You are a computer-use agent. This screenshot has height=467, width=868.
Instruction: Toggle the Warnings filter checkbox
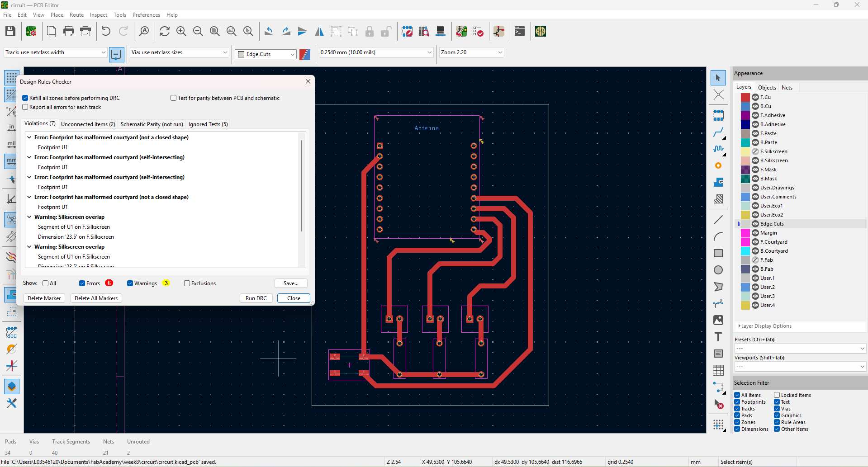click(x=130, y=283)
